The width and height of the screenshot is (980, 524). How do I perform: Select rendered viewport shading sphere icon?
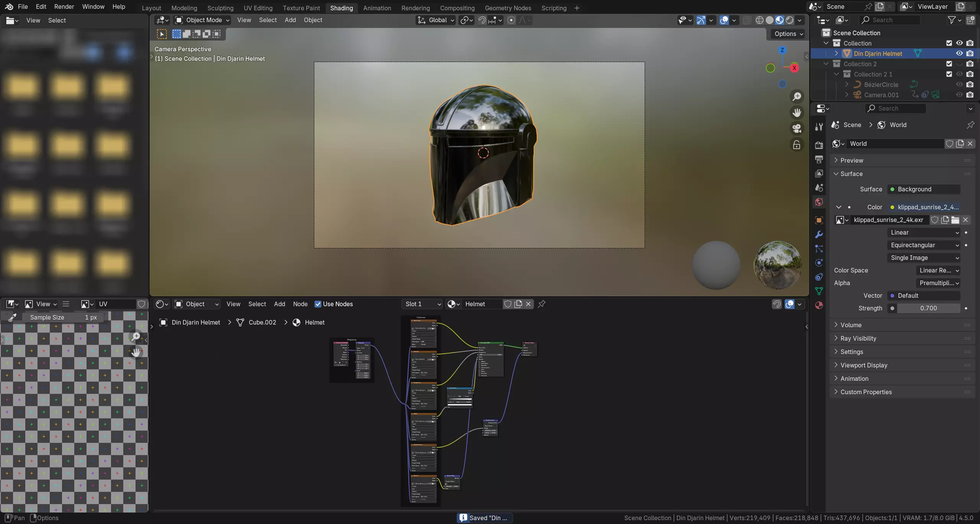click(x=789, y=20)
